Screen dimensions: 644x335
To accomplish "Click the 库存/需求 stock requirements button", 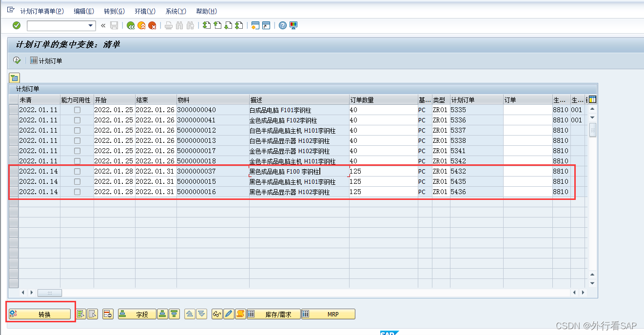I will tap(273, 315).
